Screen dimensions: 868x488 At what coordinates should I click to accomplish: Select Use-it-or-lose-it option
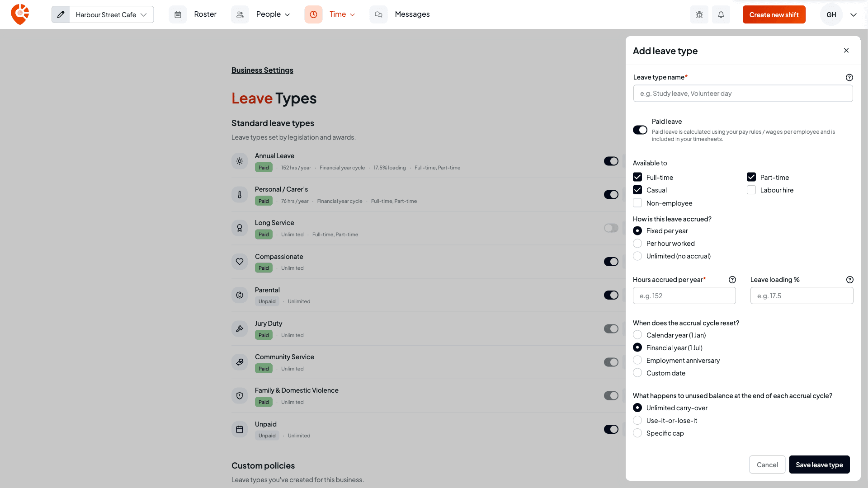[637, 421]
